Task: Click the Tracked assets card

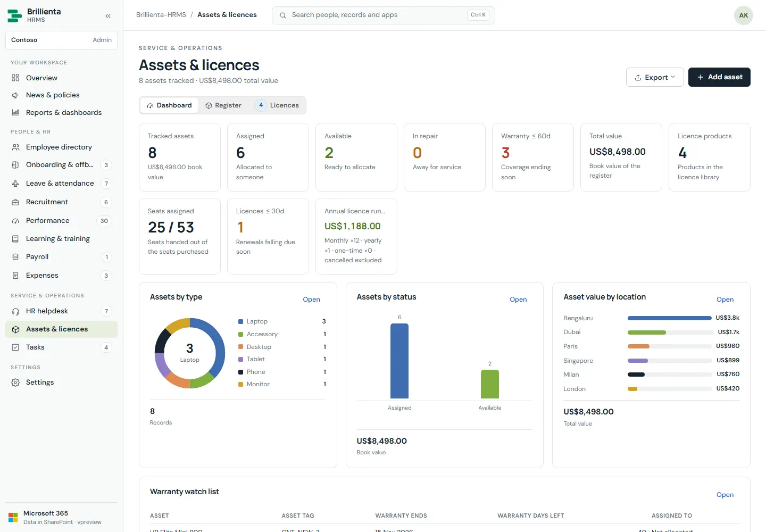Action: click(180, 157)
